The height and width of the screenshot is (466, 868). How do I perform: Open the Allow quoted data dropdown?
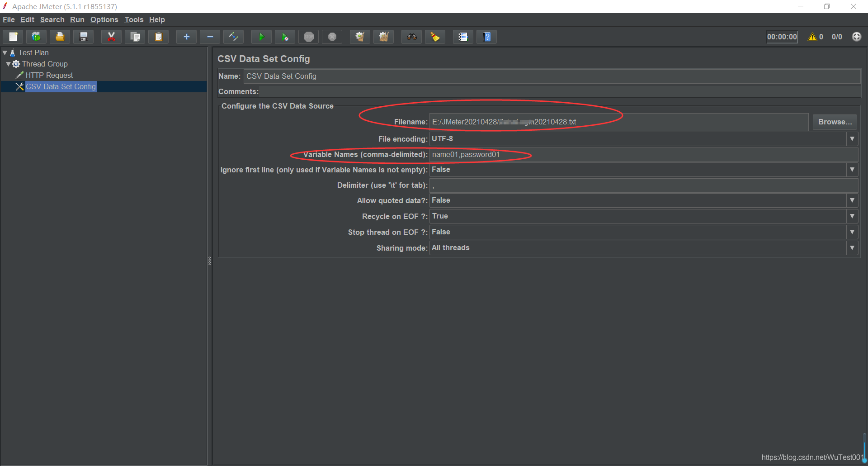pyautogui.click(x=852, y=200)
